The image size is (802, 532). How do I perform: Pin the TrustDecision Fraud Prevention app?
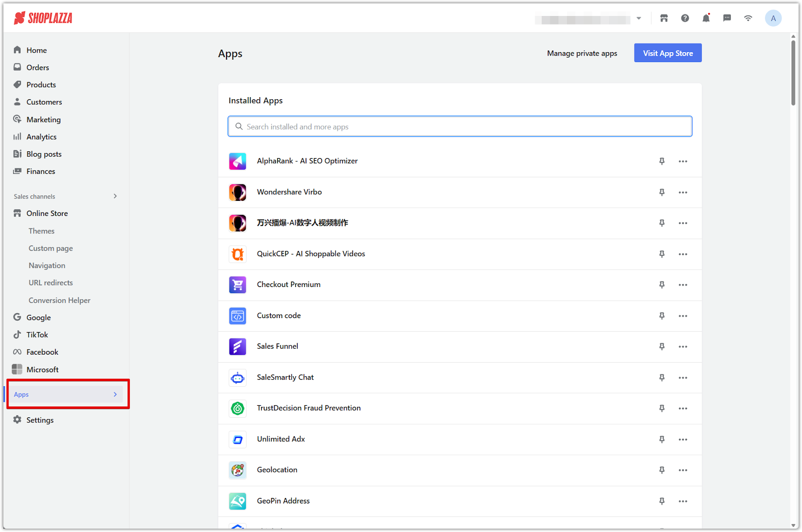pos(662,408)
